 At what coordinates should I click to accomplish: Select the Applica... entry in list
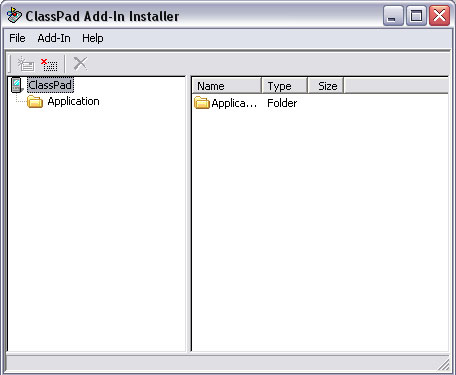[234, 103]
